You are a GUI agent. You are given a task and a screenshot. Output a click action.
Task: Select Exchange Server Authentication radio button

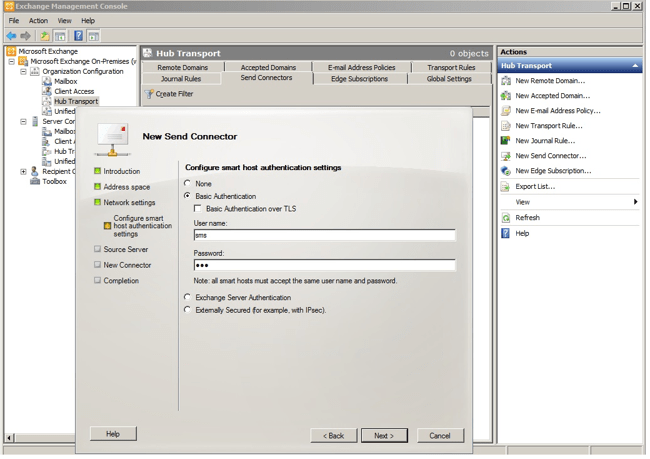(188, 298)
